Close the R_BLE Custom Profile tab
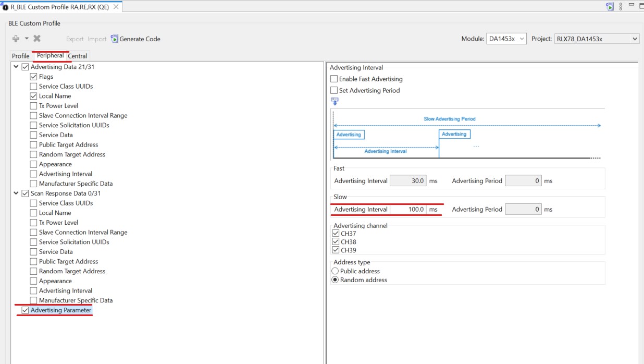 pyautogui.click(x=116, y=7)
